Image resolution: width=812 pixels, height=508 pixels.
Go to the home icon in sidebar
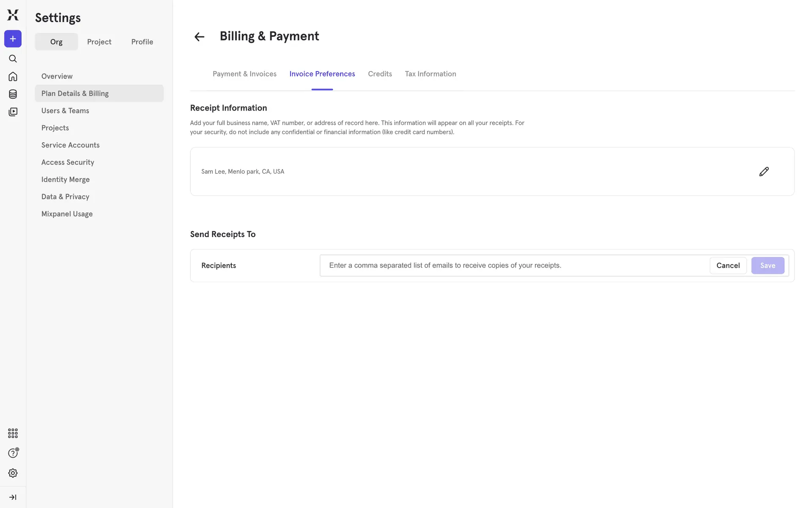tap(13, 77)
